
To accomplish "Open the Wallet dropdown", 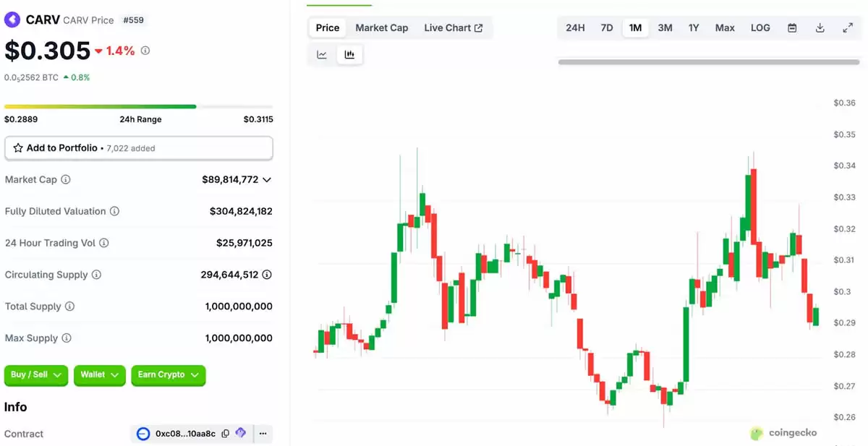I will point(99,375).
